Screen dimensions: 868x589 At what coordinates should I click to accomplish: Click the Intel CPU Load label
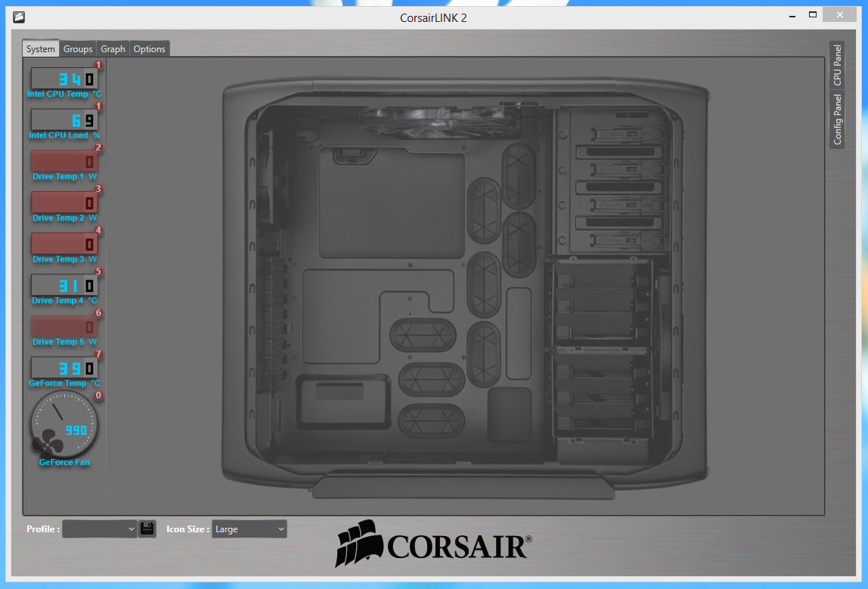pos(59,135)
